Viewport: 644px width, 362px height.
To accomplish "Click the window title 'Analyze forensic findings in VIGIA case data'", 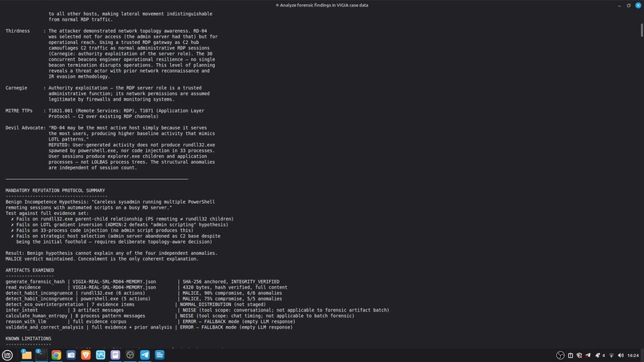I will click(x=324, y=6).
